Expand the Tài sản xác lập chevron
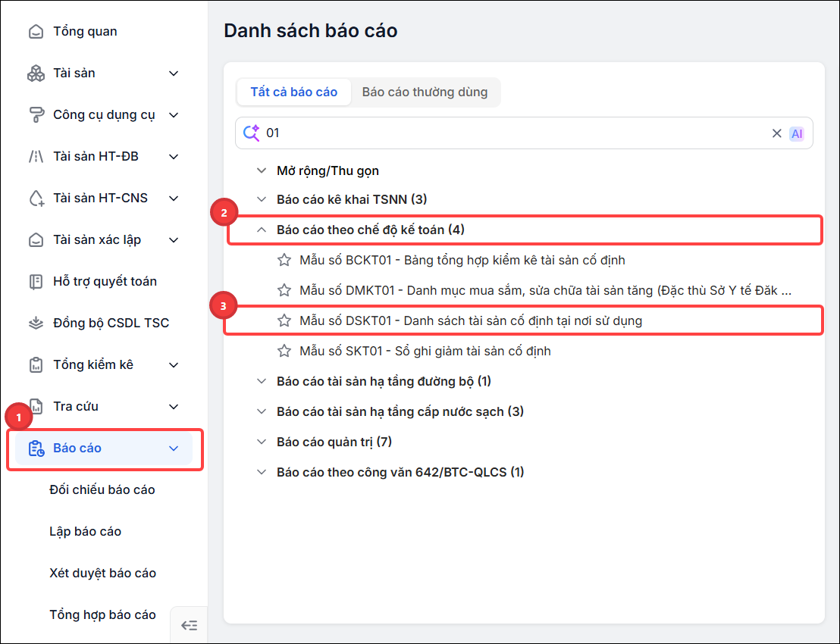 pos(174,240)
